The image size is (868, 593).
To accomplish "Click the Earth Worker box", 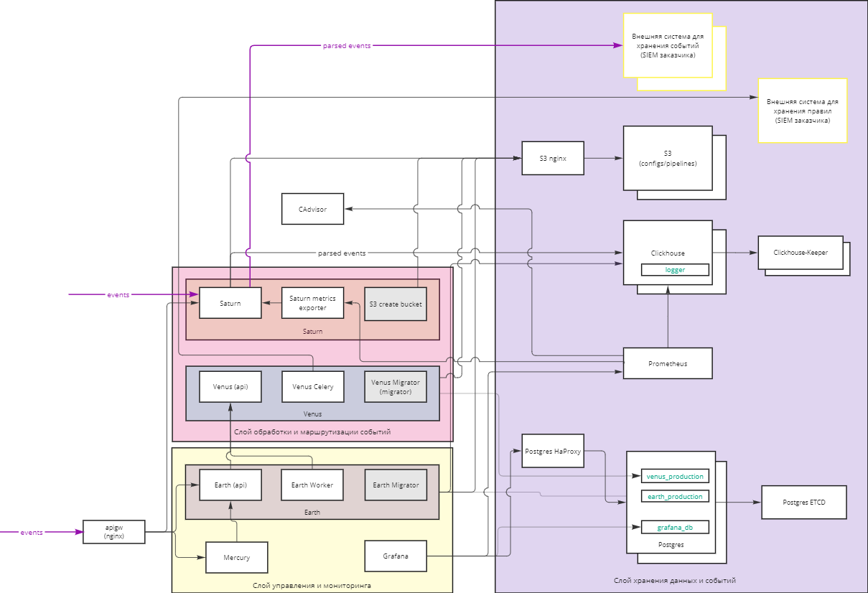I will pyautogui.click(x=313, y=485).
